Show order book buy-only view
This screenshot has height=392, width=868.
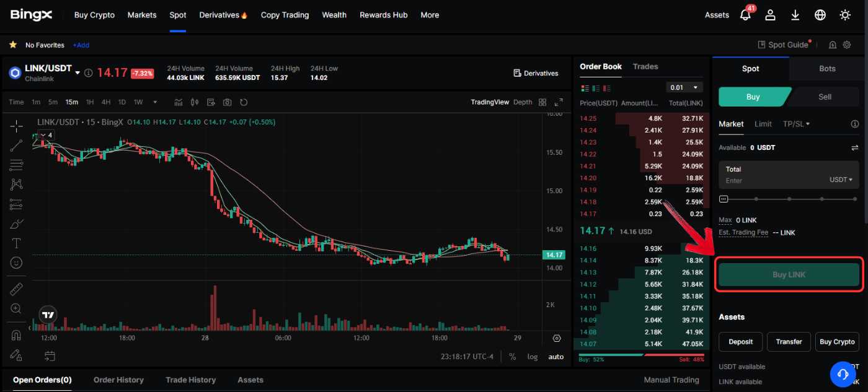point(597,88)
